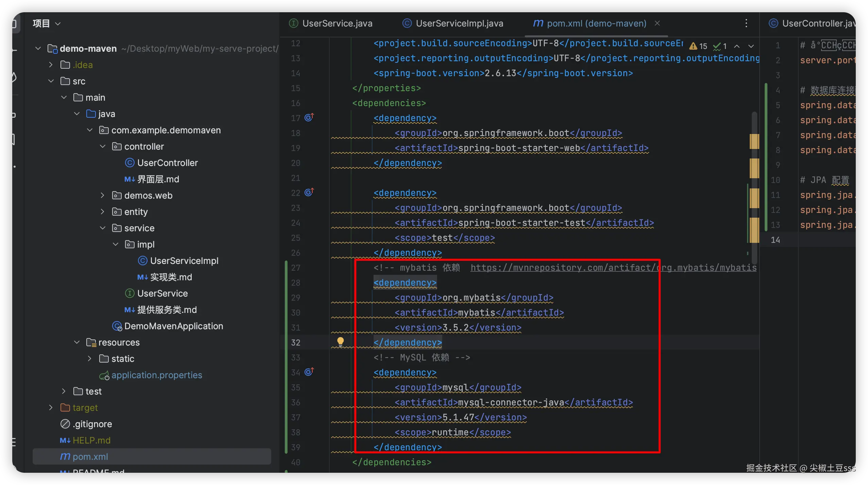Click the gutter dependency icon on line 34
Image resolution: width=868 pixels, height=485 pixels.
(309, 372)
